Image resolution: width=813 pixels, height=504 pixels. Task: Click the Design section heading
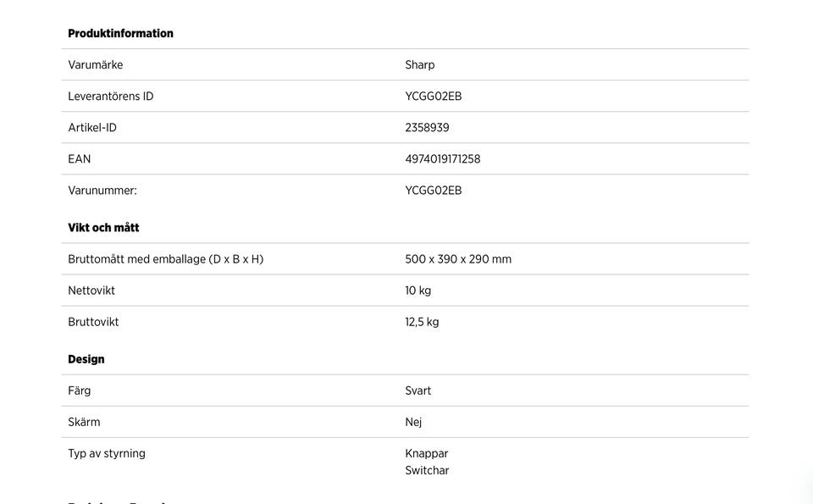(x=86, y=359)
